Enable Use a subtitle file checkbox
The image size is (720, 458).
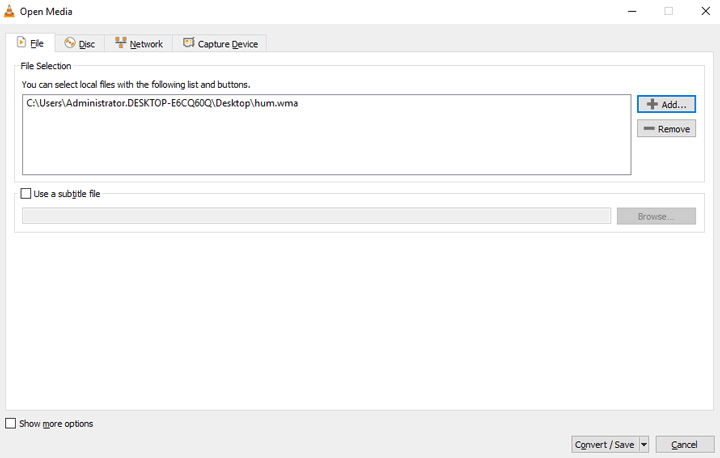click(26, 193)
